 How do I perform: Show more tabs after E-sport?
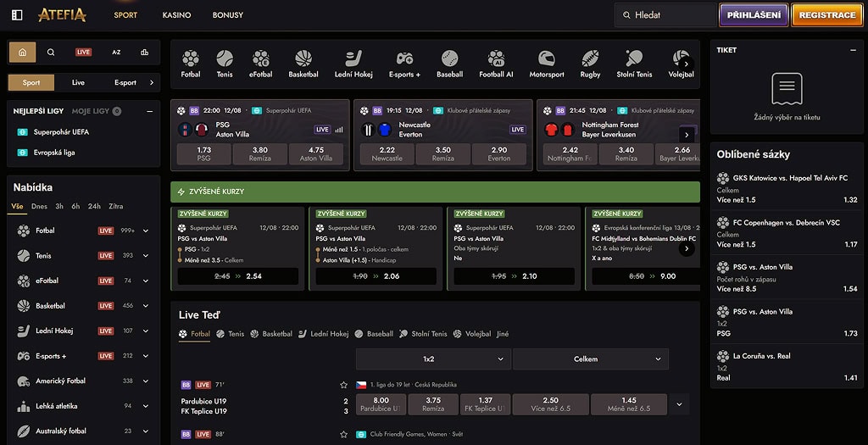click(x=152, y=82)
